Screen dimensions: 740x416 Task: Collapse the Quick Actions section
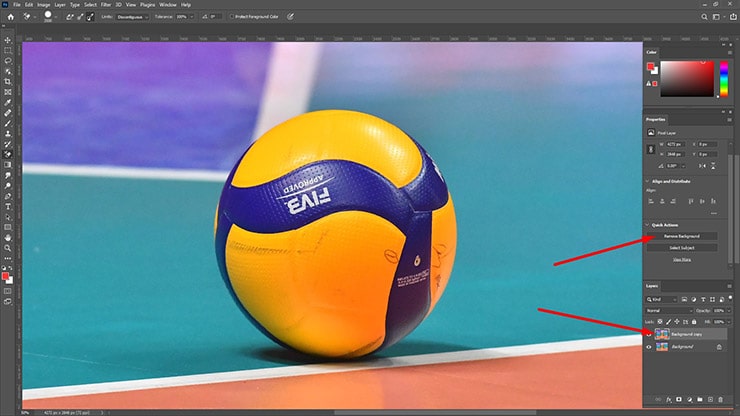(x=648, y=225)
